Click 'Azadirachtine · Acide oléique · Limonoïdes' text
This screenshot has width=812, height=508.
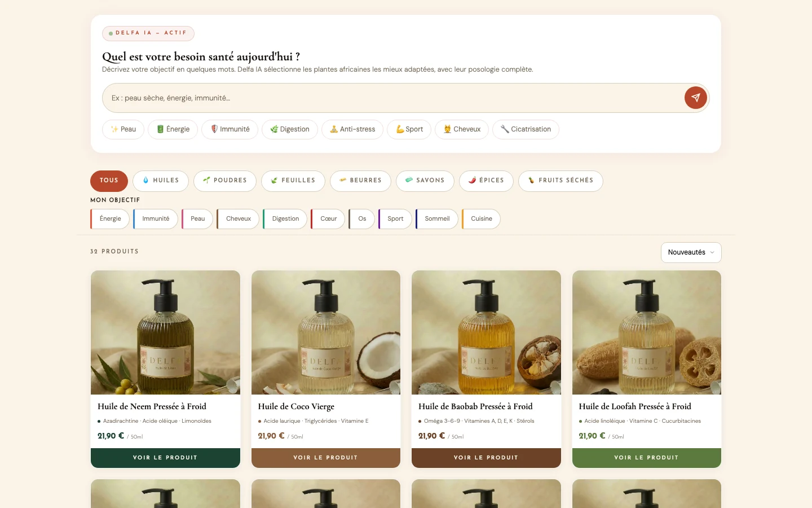click(x=157, y=421)
